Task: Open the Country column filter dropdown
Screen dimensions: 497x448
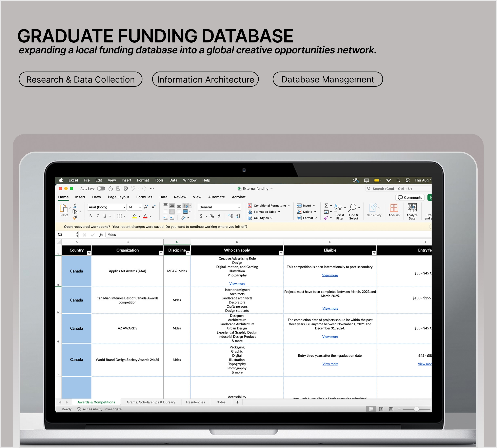Action: coord(89,253)
